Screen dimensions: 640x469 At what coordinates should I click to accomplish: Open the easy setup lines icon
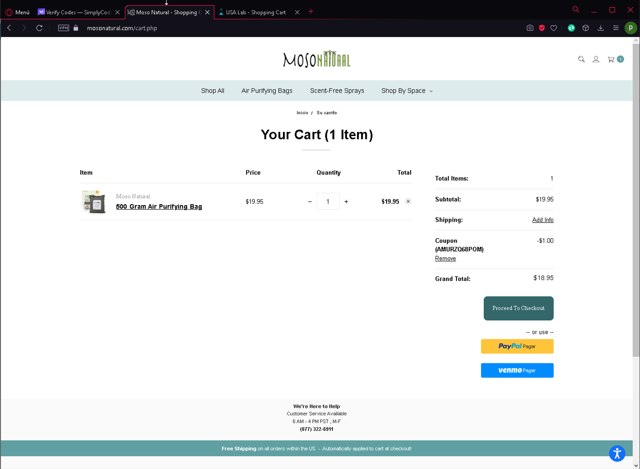click(616, 28)
